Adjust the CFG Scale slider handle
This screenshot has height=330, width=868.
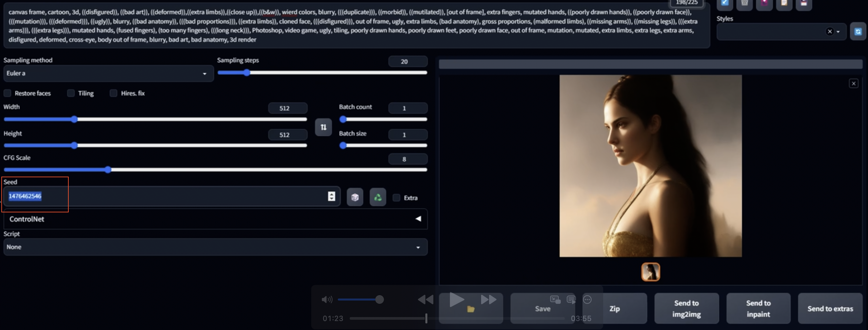click(108, 170)
